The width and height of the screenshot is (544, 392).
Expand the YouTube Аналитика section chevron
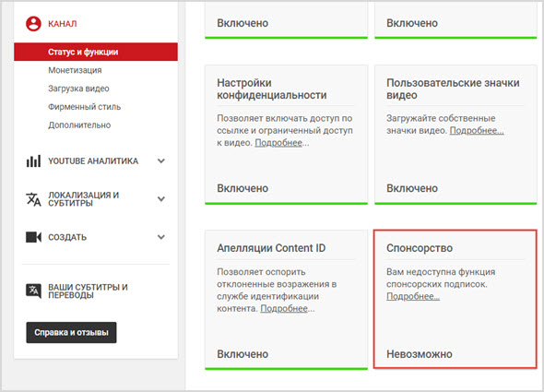point(161,160)
